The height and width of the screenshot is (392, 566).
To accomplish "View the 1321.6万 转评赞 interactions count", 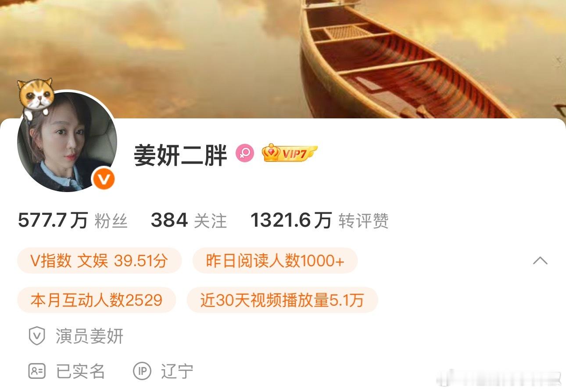I will click(319, 221).
